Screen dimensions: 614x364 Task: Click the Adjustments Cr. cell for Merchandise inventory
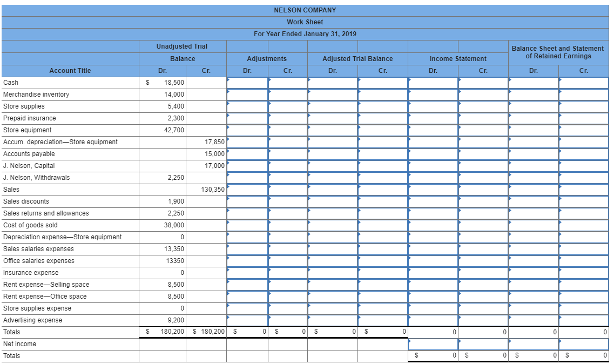[287, 95]
